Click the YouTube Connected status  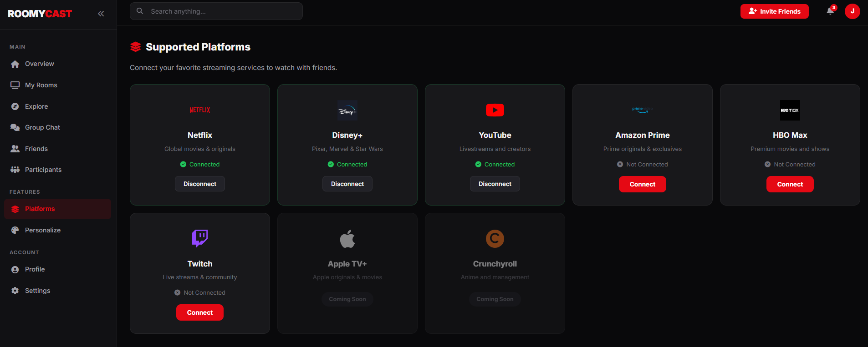coord(495,164)
